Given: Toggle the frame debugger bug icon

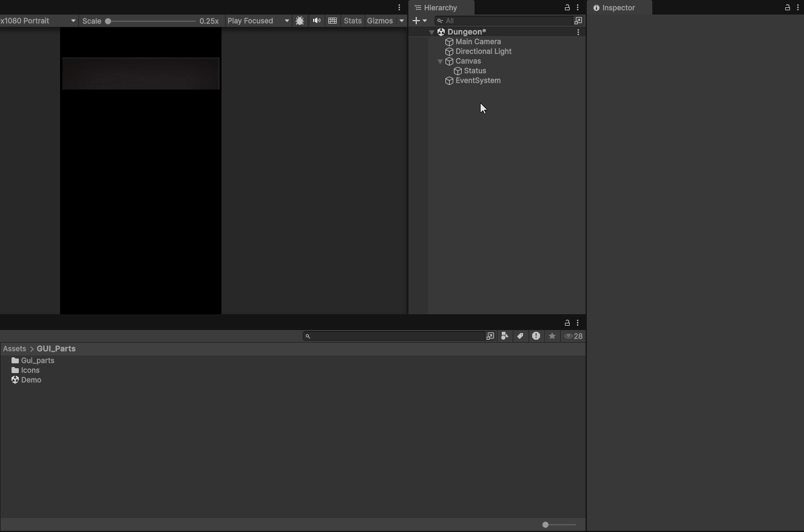Looking at the screenshot, I should (x=300, y=21).
